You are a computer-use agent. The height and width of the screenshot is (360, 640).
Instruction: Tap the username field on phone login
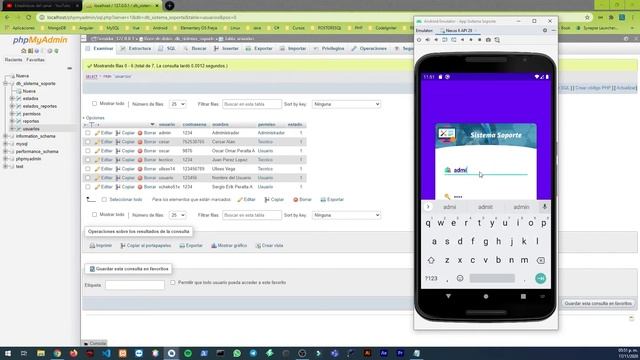[x=486, y=170]
